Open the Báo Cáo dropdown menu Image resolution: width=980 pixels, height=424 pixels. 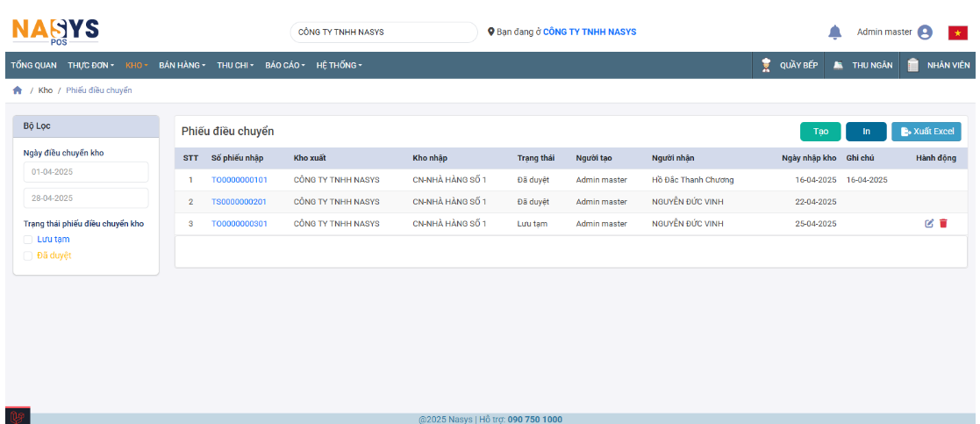(286, 65)
